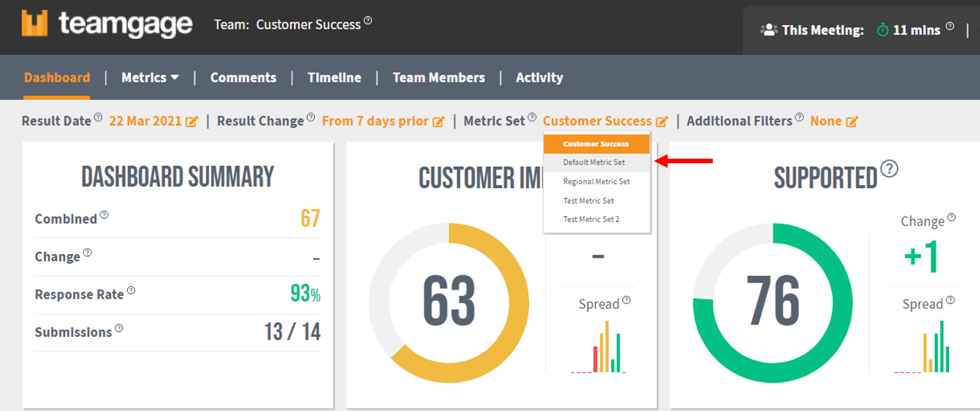Edit Additional Filters pencil icon
The width and height of the screenshot is (980, 411).
pyautogui.click(x=852, y=122)
